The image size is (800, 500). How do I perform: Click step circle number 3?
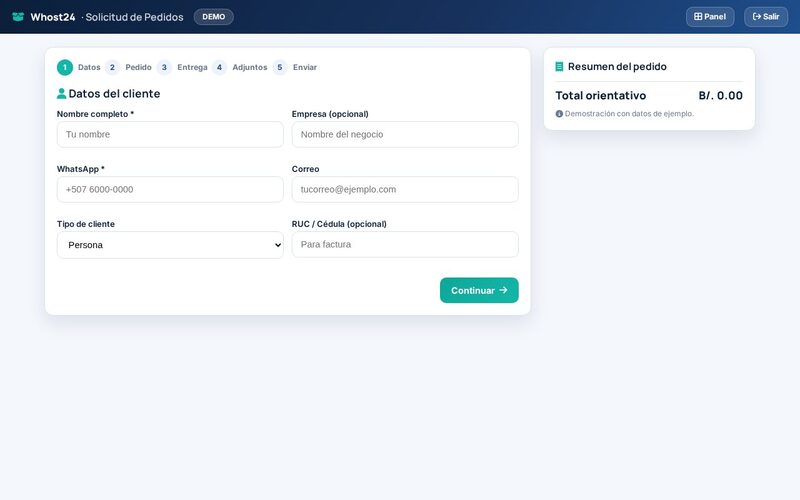coord(164,67)
